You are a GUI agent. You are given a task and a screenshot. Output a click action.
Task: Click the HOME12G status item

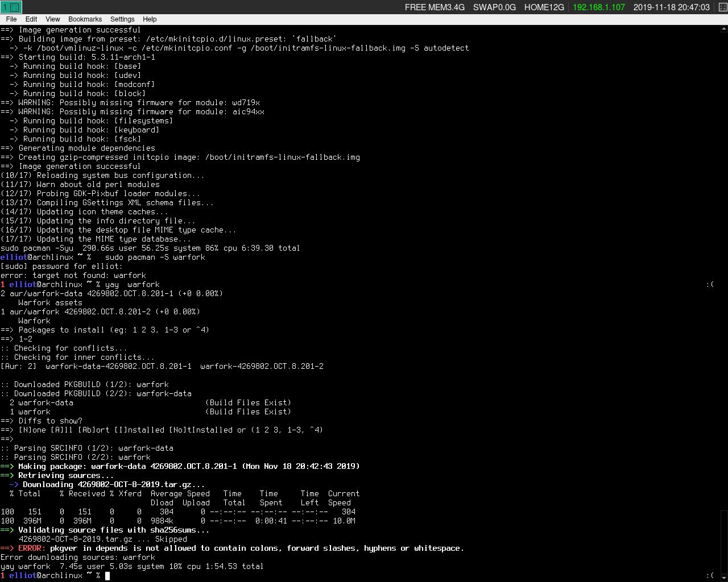[544, 7]
